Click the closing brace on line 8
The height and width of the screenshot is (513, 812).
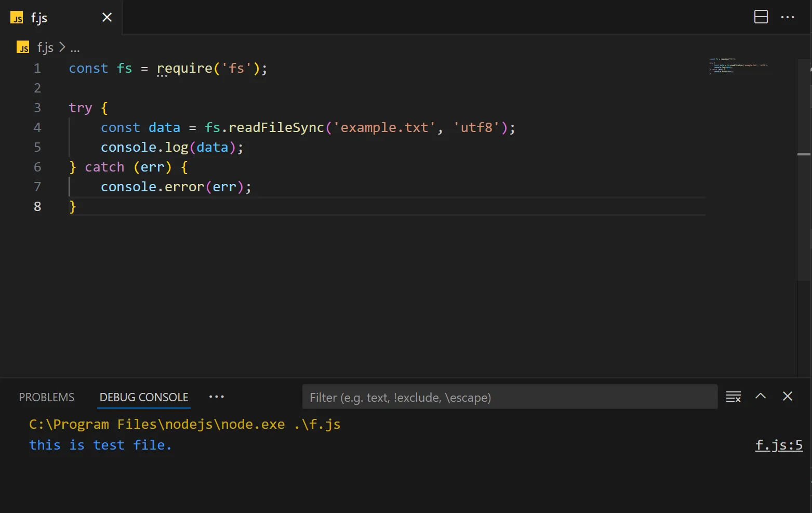(73, 207)
